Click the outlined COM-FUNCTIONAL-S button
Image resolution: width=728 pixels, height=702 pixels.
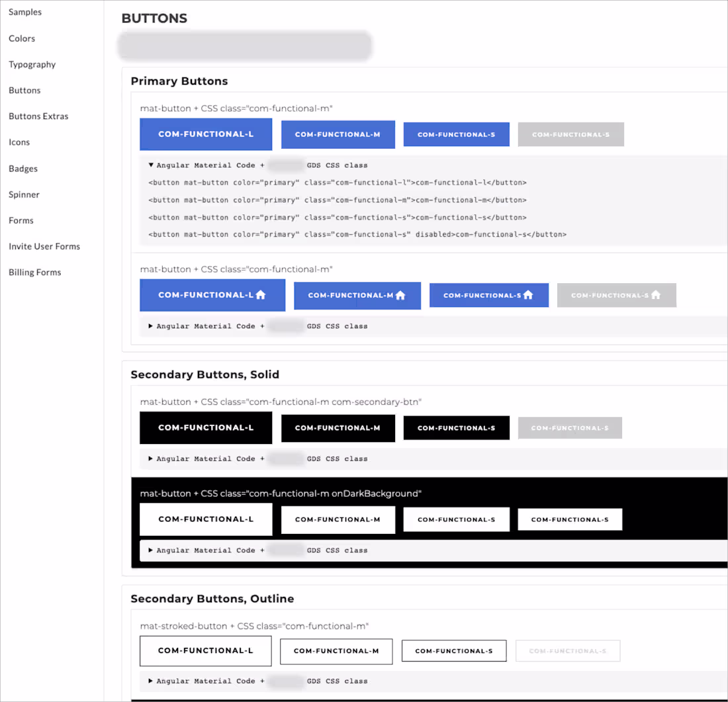[453, 651]
